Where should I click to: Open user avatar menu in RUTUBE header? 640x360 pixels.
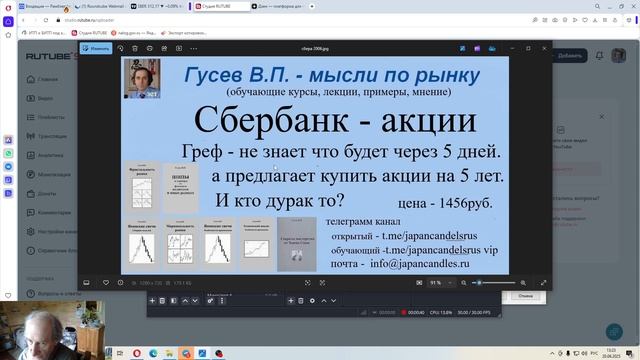click(619, 56)
